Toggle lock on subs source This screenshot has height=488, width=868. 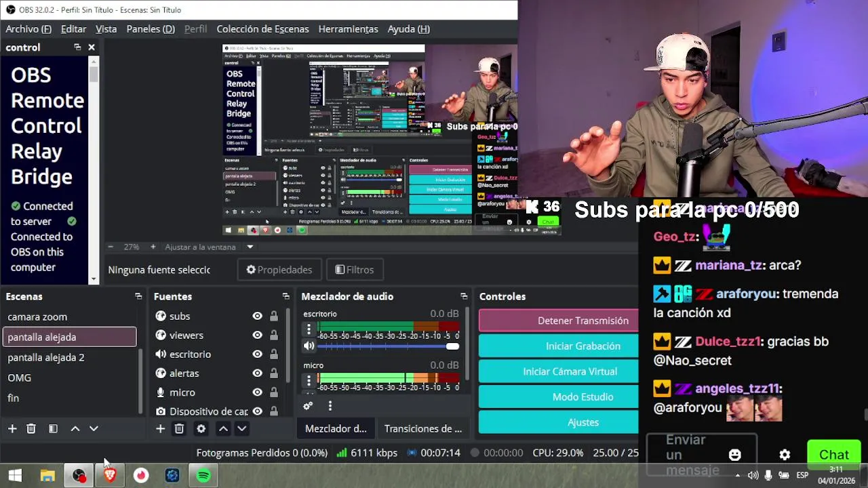pos(274,316)
